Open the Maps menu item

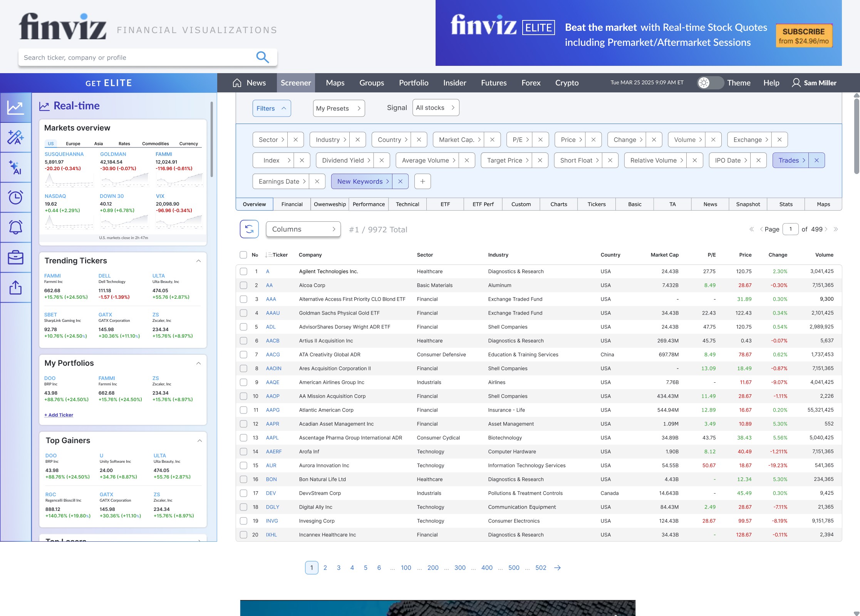pyautogui.click(x=335, y=83)
